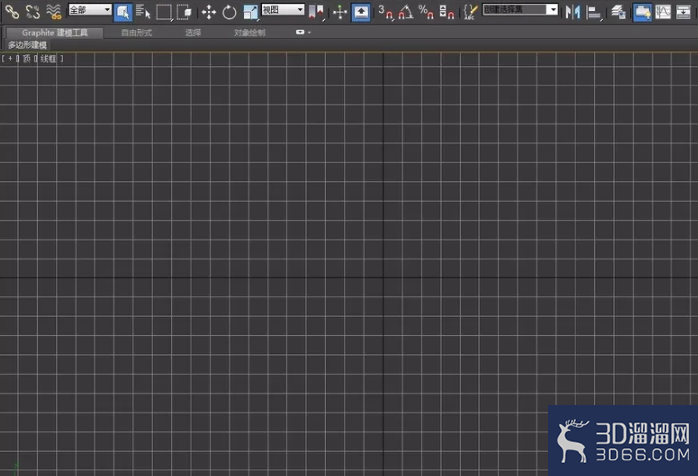Viewport: 698px width, 476px height.
Task: Open Edit Named Selection Sets
Action: click(470, 12)
